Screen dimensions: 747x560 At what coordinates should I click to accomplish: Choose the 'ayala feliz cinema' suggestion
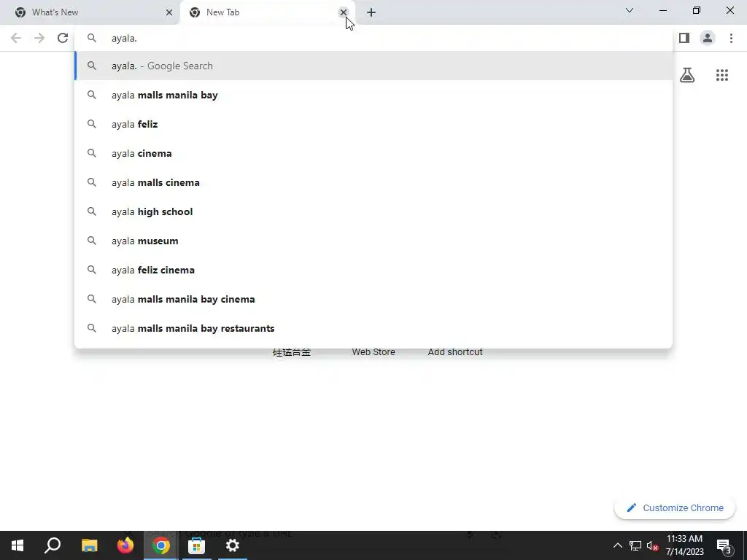[x=373, y=270]
